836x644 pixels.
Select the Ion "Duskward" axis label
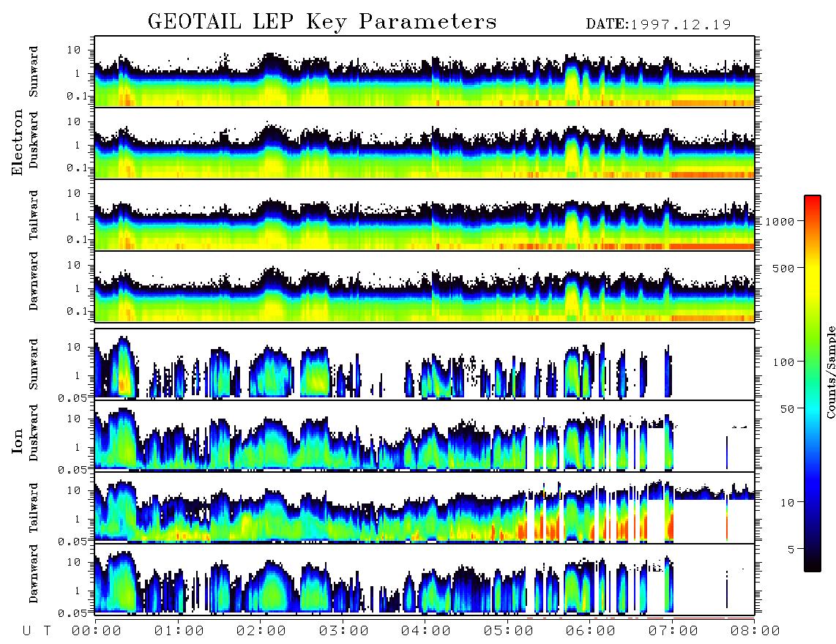pos(34,433)
